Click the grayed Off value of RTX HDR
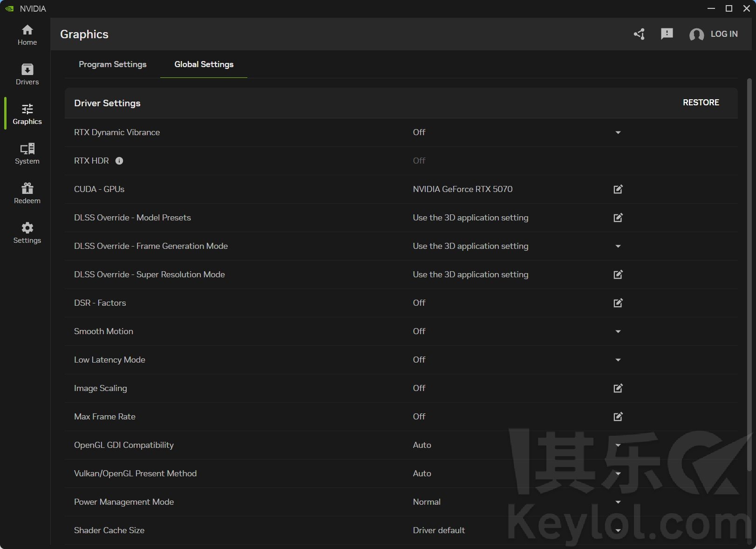The image size is (756, 549). click(419, 161)
